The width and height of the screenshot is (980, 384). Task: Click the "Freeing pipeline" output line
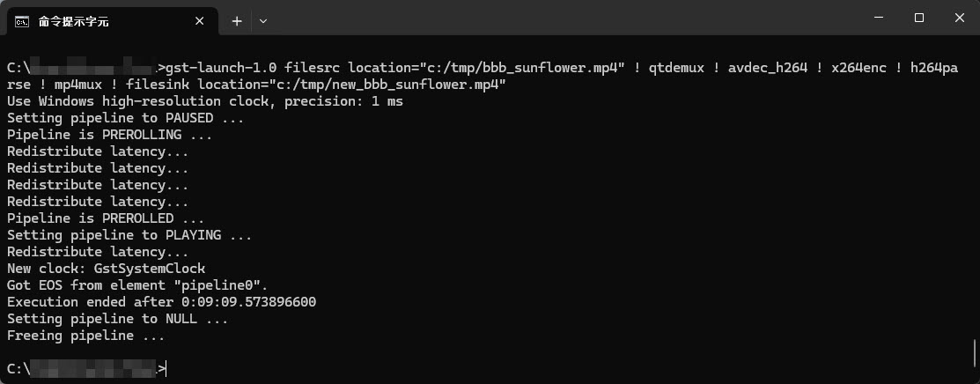85,336
